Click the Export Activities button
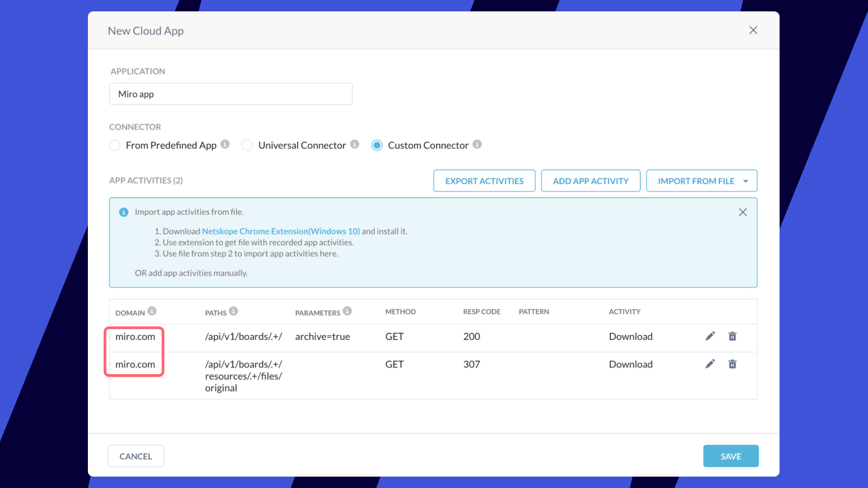This screenshot has width=868, height=488. [484, 181]
